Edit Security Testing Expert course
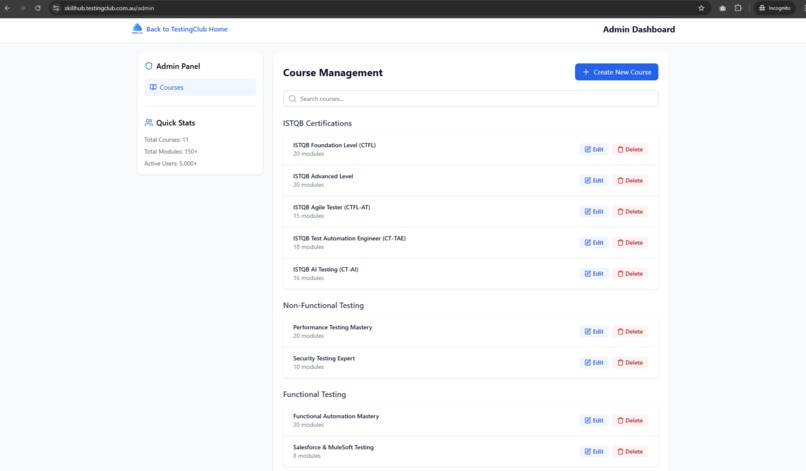This screenshot has width=806, height=471. coord(594,363)
